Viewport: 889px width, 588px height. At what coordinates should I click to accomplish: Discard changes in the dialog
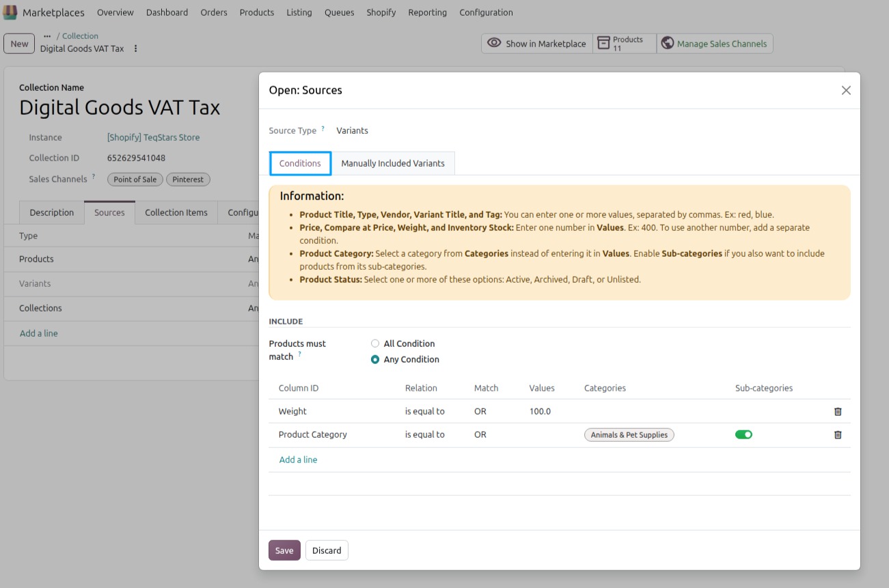coord(327,550)
